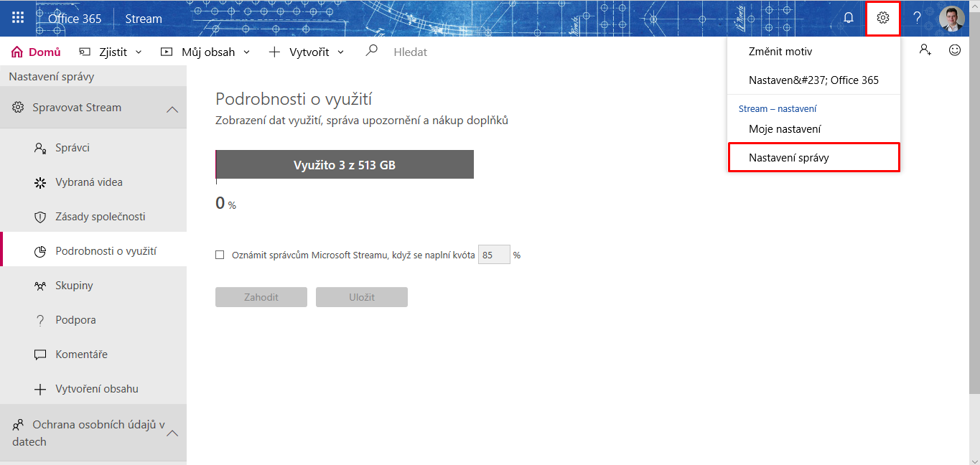Viewport: 980px width, 465px height.
Task: Open the Vytvořit dropdown menu
Action: pos(307,52)
